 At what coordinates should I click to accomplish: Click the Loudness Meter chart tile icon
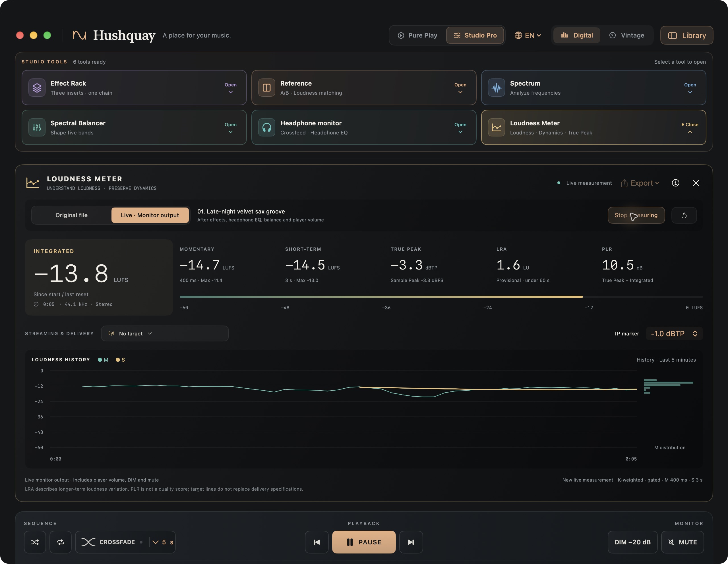(496, 127)
